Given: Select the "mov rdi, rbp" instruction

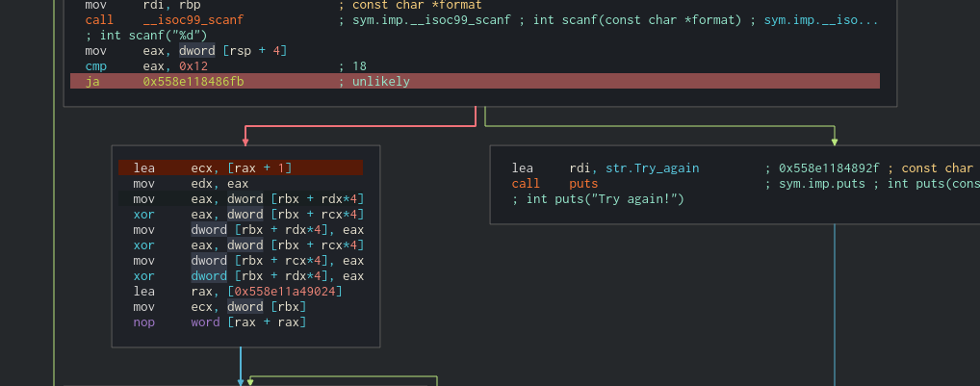Looking at the screenshot, I should (142, 5).
